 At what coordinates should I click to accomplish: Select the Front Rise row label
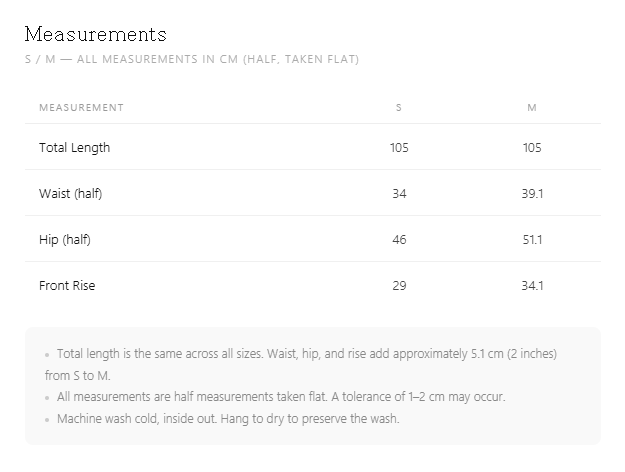point(67,285)
